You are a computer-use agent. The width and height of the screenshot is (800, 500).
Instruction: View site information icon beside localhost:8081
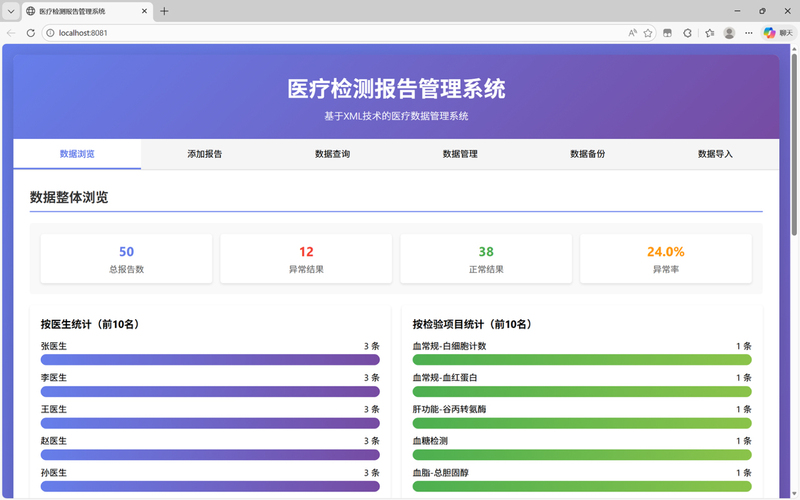(50, 33)
